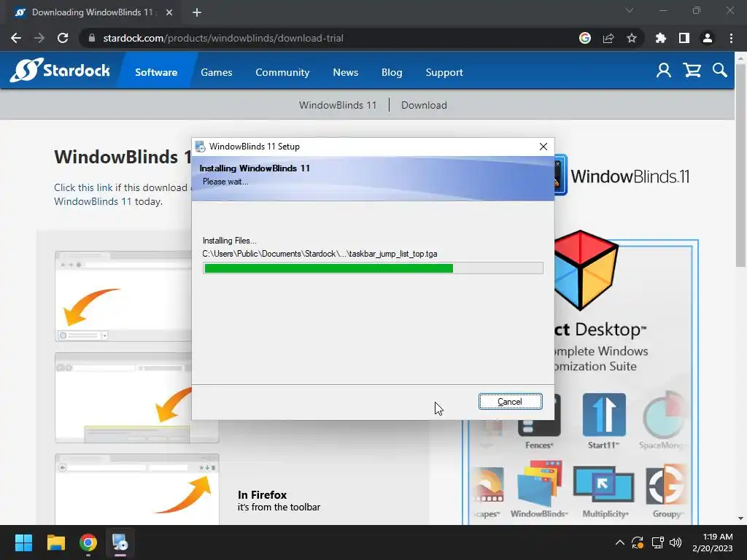Click the volume speaker tray icon

(x=675, y=542)
